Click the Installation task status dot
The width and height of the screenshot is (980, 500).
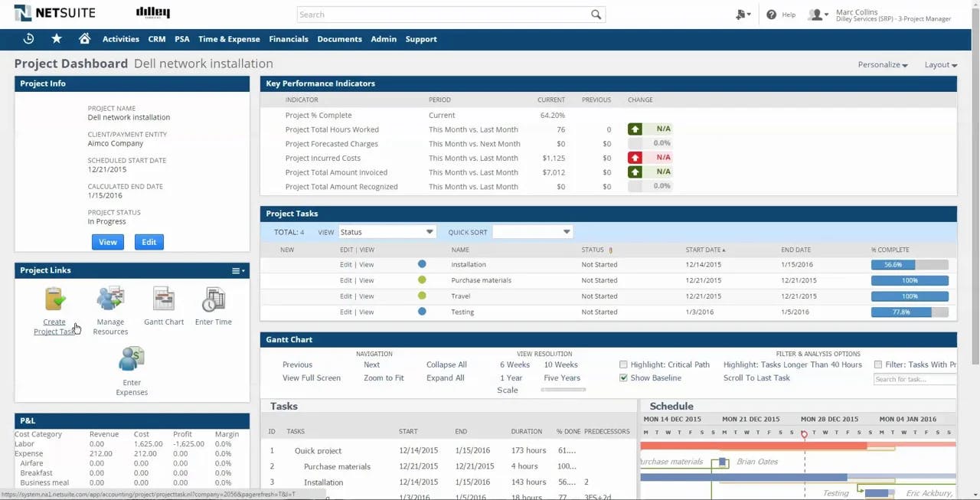click(422, 264)
